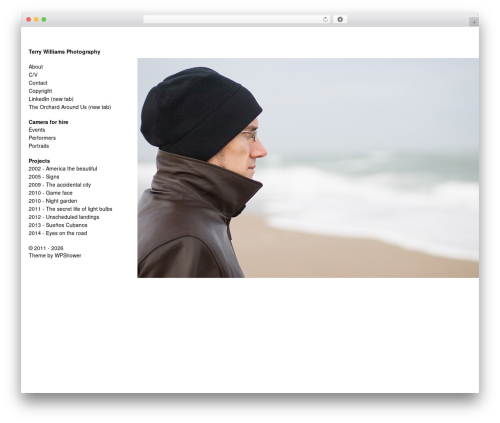Close the browser window with red button
This screenshot has height=423, width=500.
[29, 19]
